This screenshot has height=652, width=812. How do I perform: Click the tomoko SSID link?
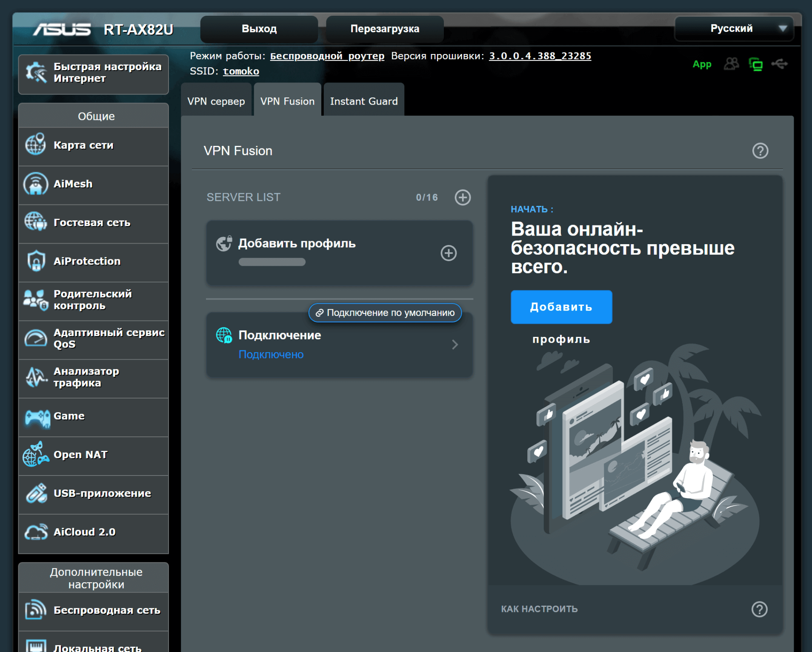point(241,71)
